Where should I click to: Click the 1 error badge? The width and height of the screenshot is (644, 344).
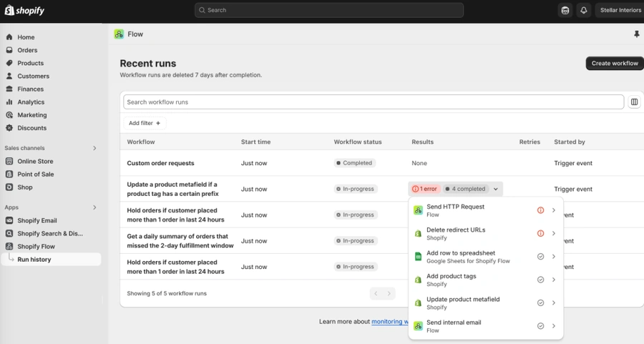(x=424, y=189)
